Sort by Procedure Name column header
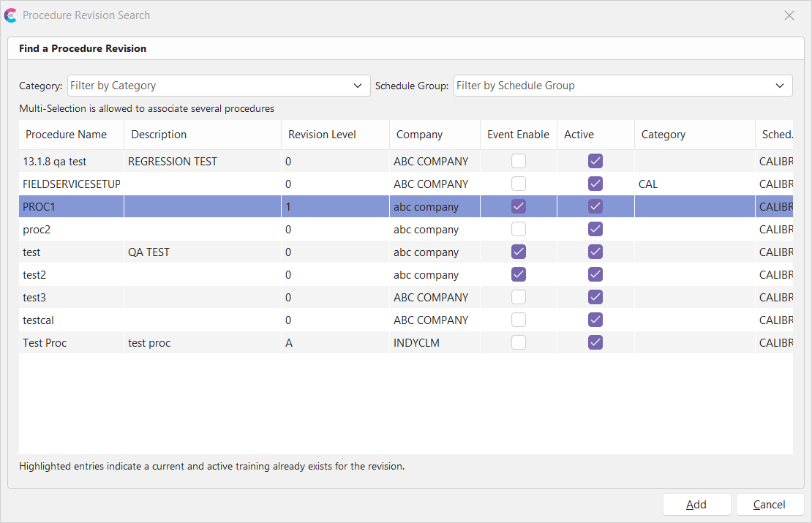812x523 pixels. pos(66,135)
